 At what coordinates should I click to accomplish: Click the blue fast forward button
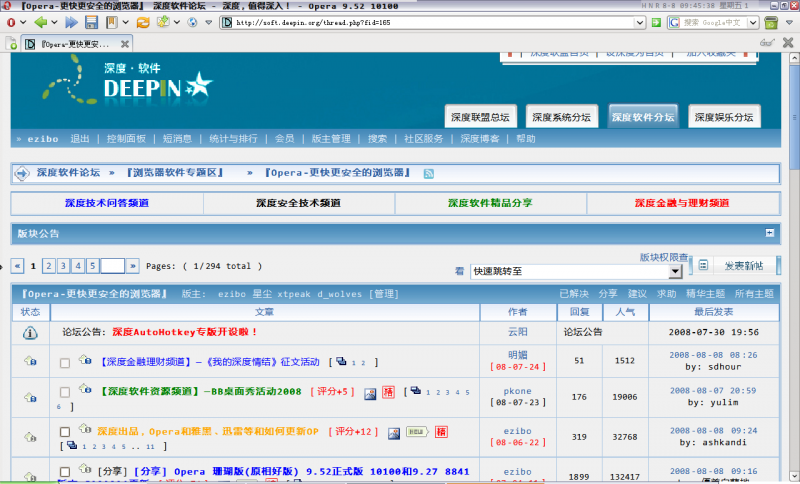pyautogui.click(x=71, y=22)
